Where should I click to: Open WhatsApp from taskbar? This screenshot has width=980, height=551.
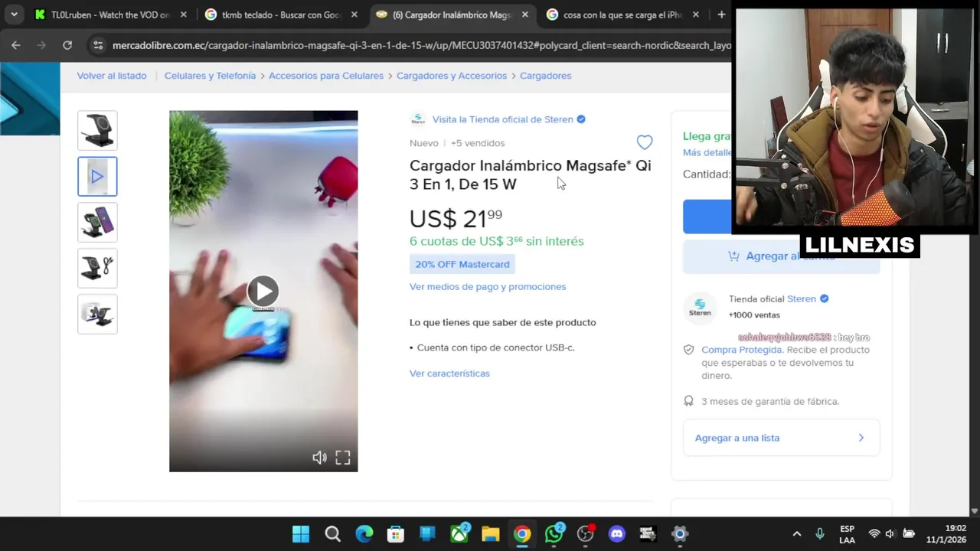coord(554,534)
